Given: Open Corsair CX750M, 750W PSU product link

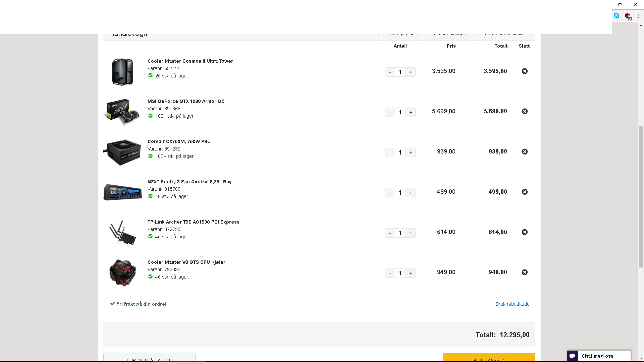Looking at the screenshot, I should point(179,141).
